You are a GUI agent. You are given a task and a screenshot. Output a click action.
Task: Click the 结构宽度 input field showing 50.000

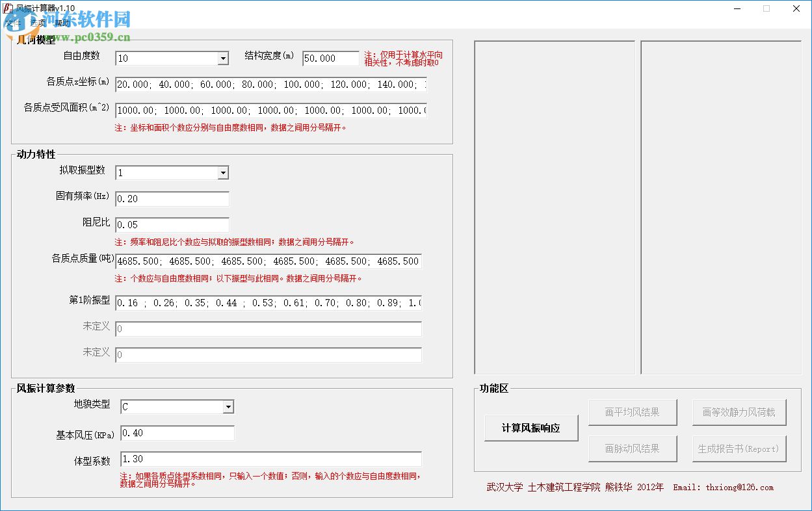pos(330,58)
